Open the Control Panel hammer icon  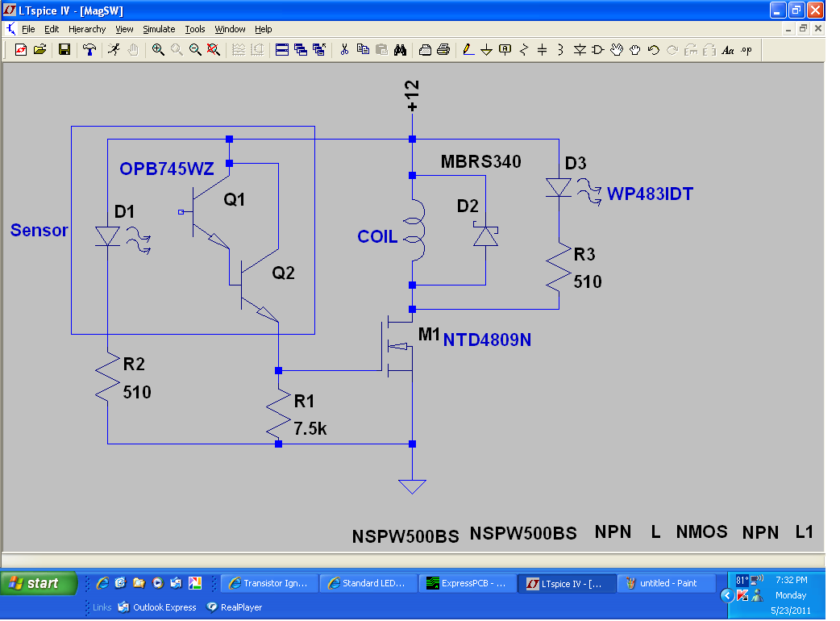(89, 50)
